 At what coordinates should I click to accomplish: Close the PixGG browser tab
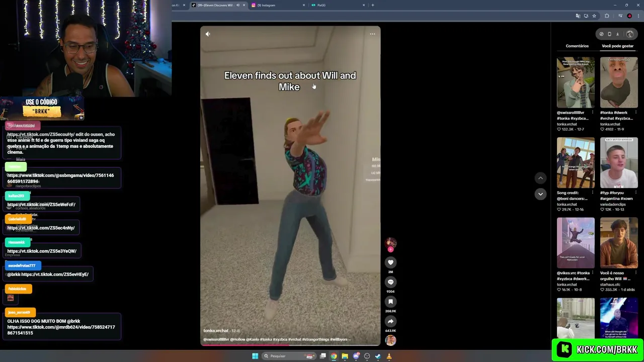[363, 5]
